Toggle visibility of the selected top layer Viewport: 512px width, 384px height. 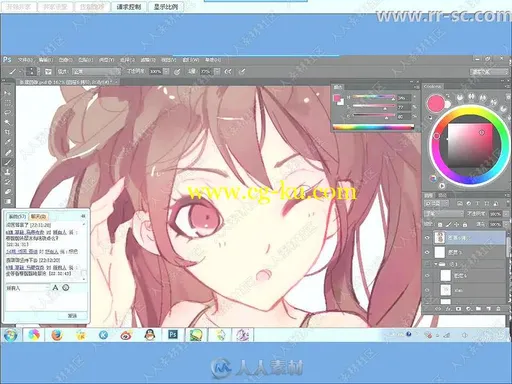tap(427, 238)
